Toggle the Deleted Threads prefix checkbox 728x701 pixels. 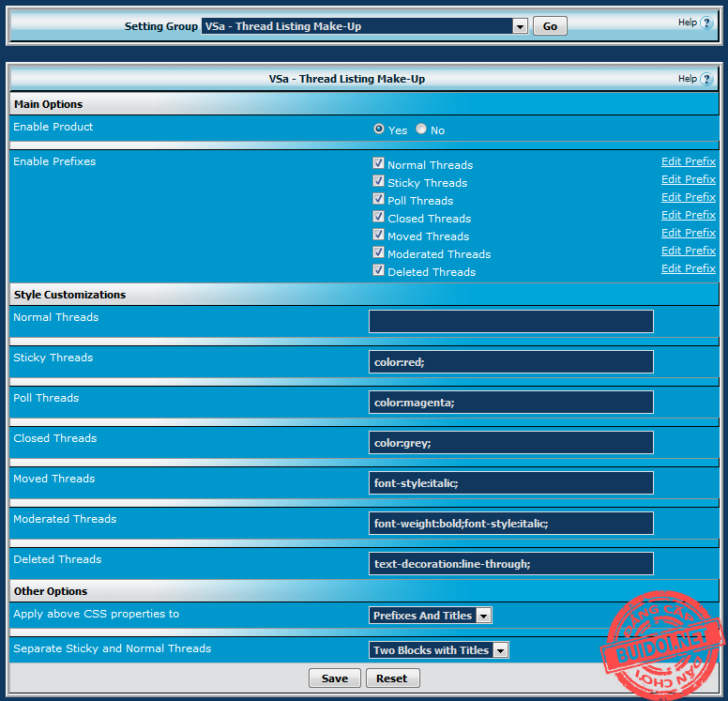(379, 270)
